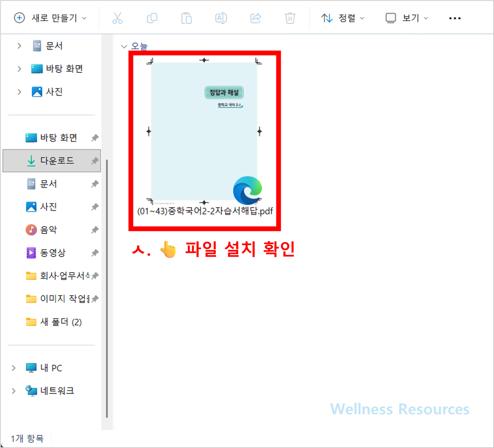Viewport: 494px width, 448px height.
Task: Expand the 네트워크 tree node
Action: (x=14, y=391)
